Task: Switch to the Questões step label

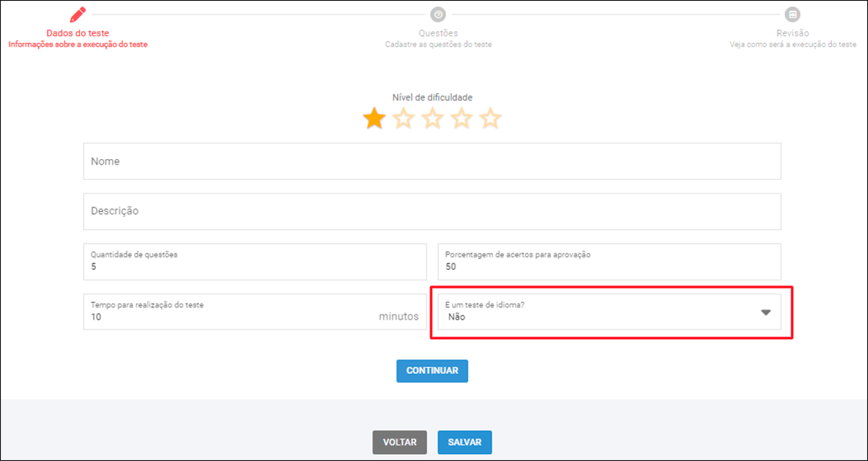Action: (x=438, y=33)
